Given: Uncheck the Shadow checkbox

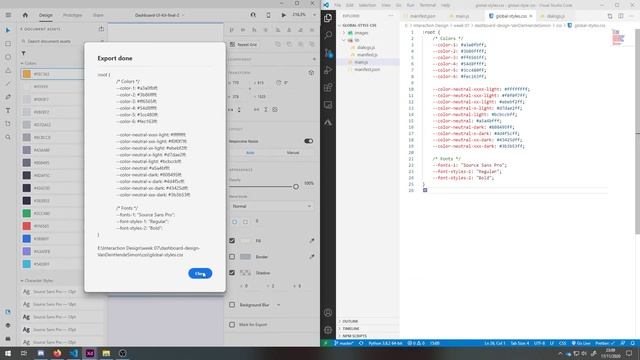Looking at the screenshot, I should (x=232, y=273).
